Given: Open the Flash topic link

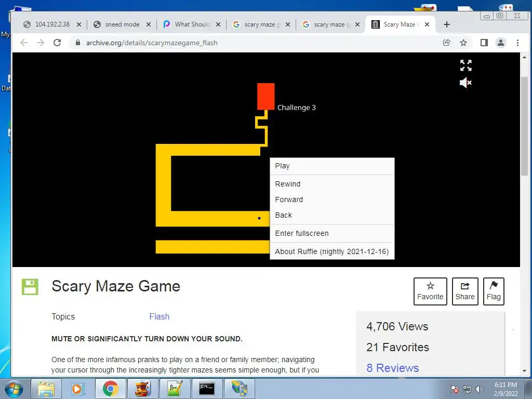Looking at the screenshot, I should (159, 316).
